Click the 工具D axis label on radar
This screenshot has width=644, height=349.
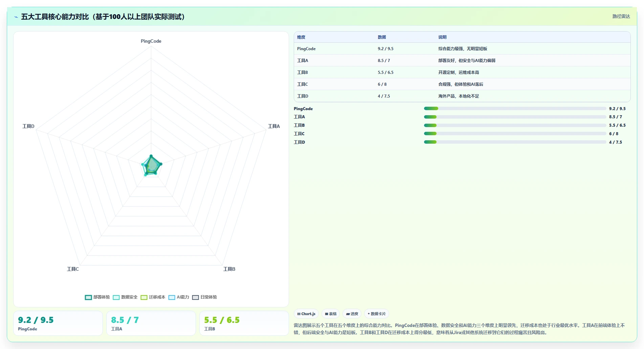(28, 126)
